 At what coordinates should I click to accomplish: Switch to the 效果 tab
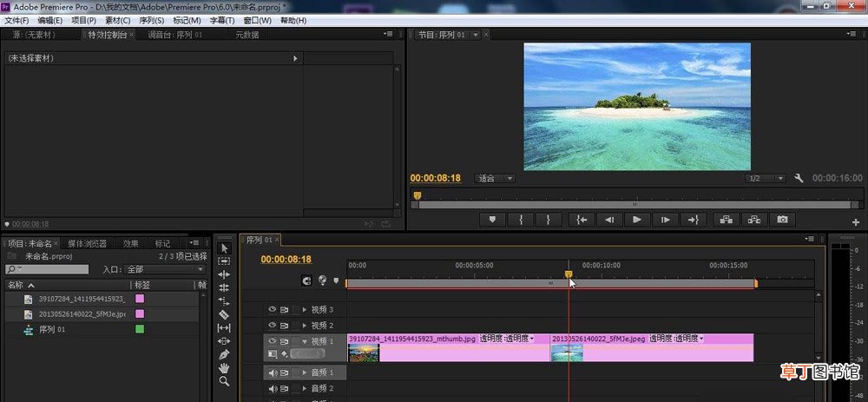[131, 243]
